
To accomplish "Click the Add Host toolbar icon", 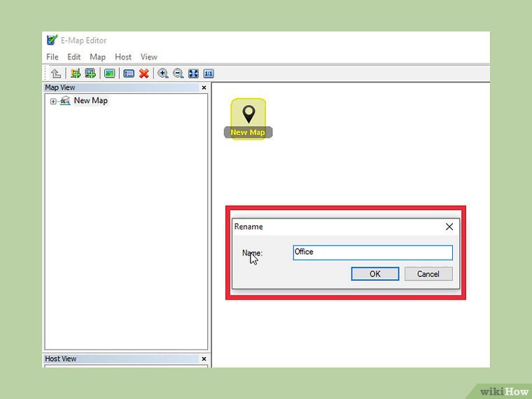I will (x=90, y=73).
